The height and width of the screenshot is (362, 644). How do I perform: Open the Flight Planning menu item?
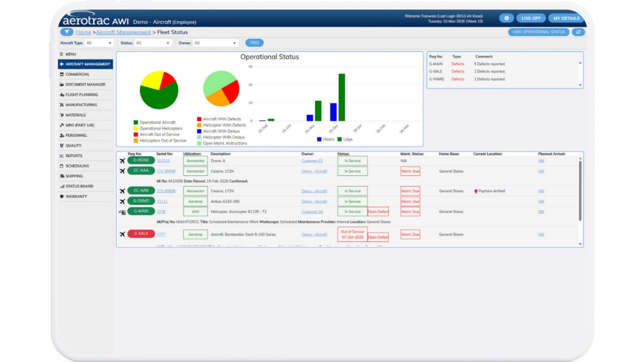(86, 95)
